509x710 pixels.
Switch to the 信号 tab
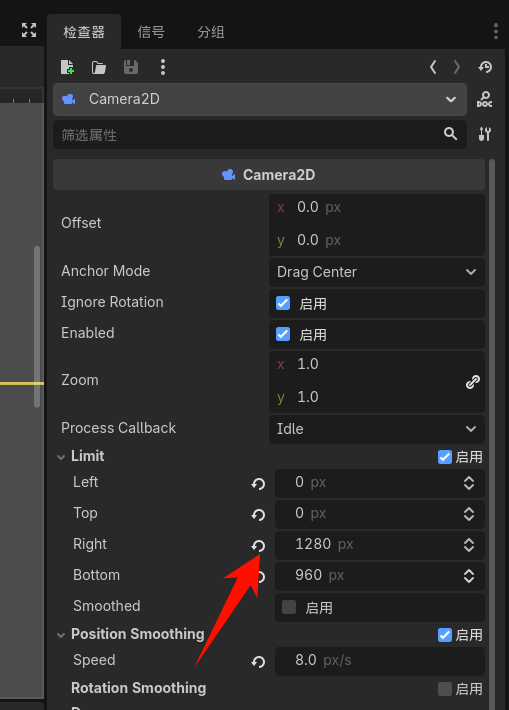(x=151, y=32)
